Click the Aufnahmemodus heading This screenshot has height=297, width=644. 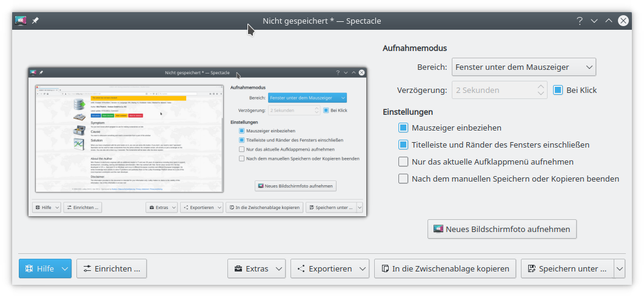tap(415, 48)
